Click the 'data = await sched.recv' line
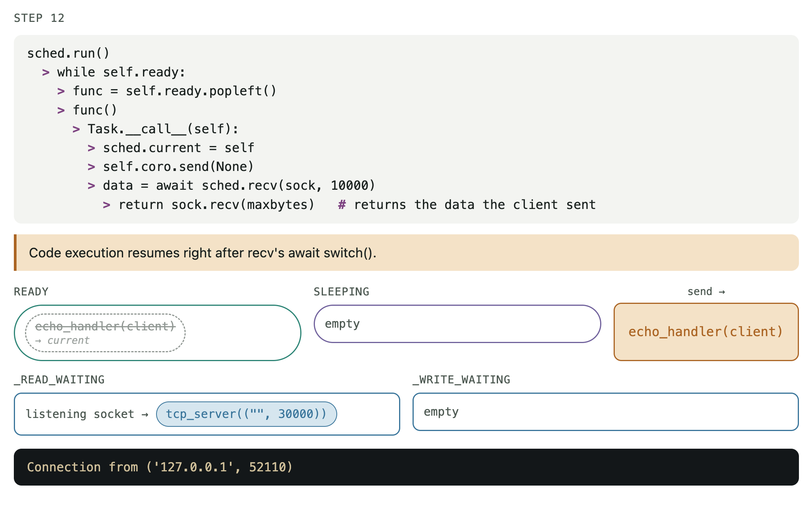The width and height of the screenshot is (812, 514). point(239,186)
